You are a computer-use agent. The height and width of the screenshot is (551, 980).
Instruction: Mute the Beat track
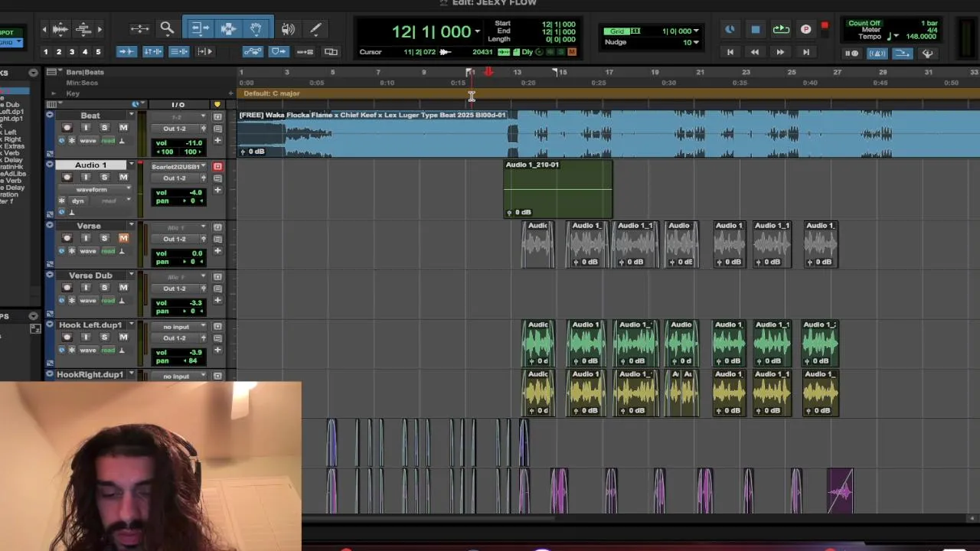click(123, 128)
